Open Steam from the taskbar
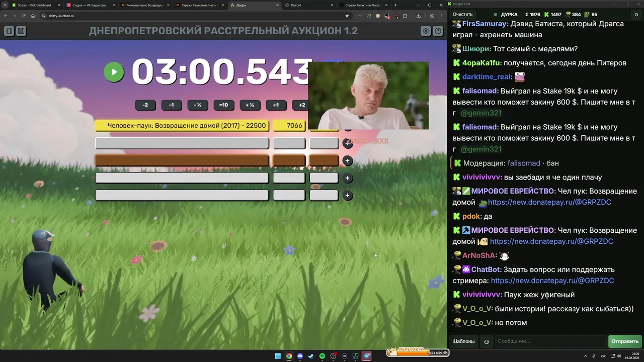644x362 pixels. [x=311, y=356]
